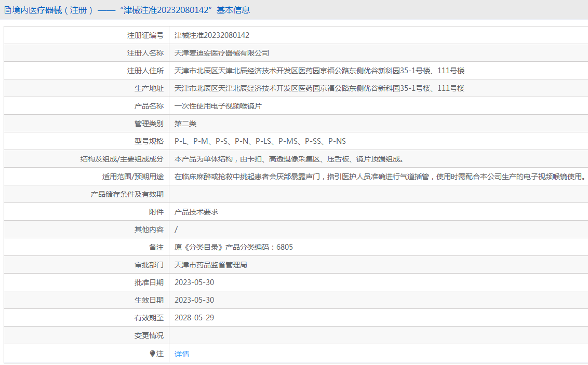Screen dimensions: 588x365
Task: Click the address value in 注册人住所 row
Action: pyautogui.click(x=319, y=71)
